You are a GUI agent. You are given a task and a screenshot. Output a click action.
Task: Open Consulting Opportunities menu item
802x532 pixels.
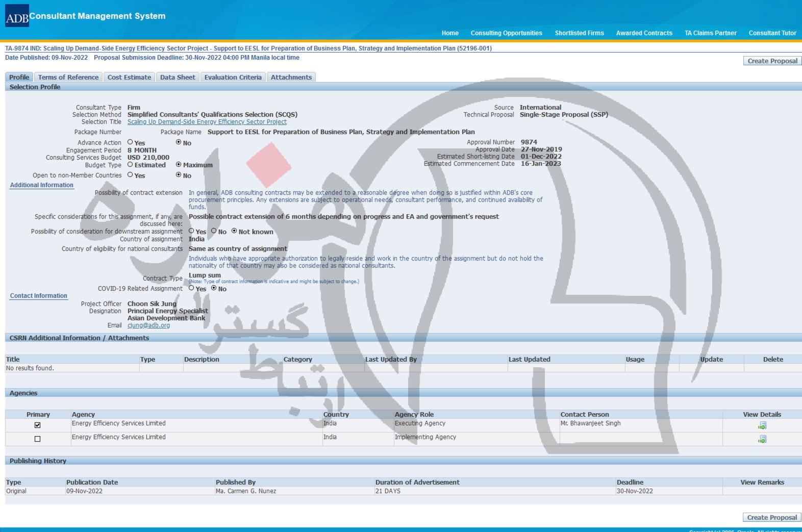coord(507,33)
